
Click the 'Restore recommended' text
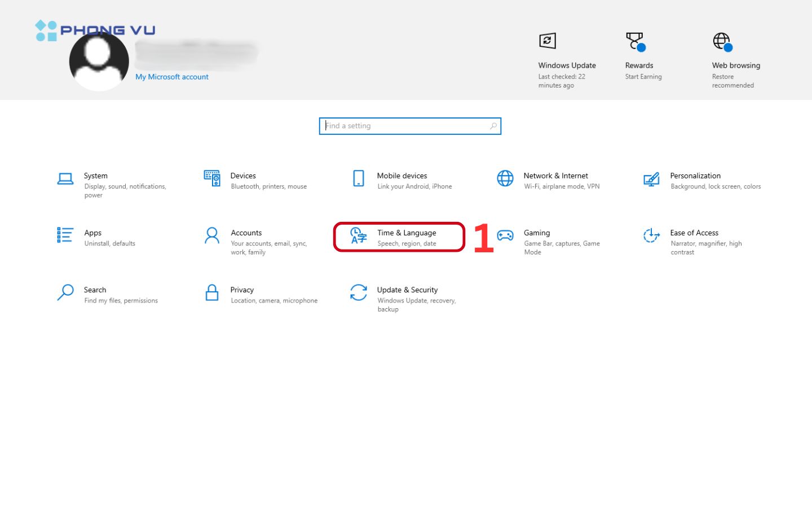point(732,81)
